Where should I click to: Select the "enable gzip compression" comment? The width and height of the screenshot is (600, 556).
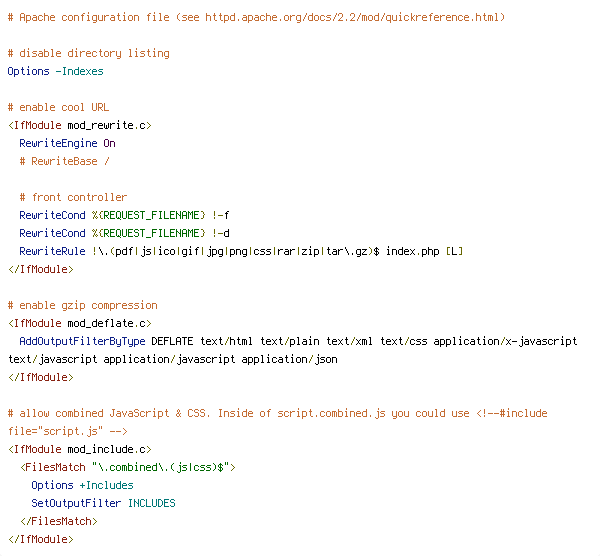(x=82, y=305)
